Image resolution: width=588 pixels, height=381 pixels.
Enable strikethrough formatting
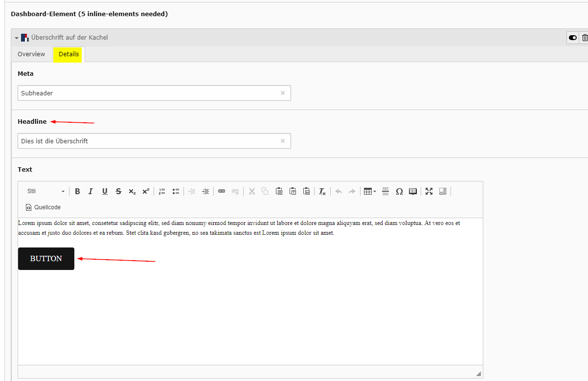tap(118, 191)
